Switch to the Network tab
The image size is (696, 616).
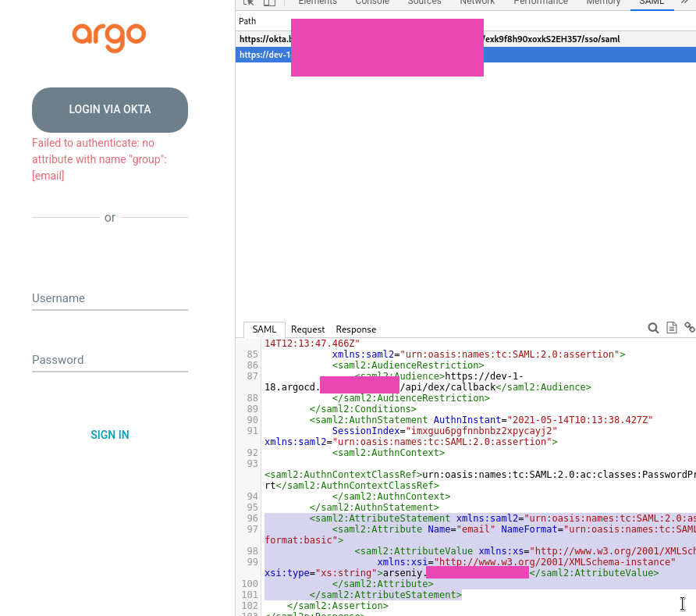478,2
